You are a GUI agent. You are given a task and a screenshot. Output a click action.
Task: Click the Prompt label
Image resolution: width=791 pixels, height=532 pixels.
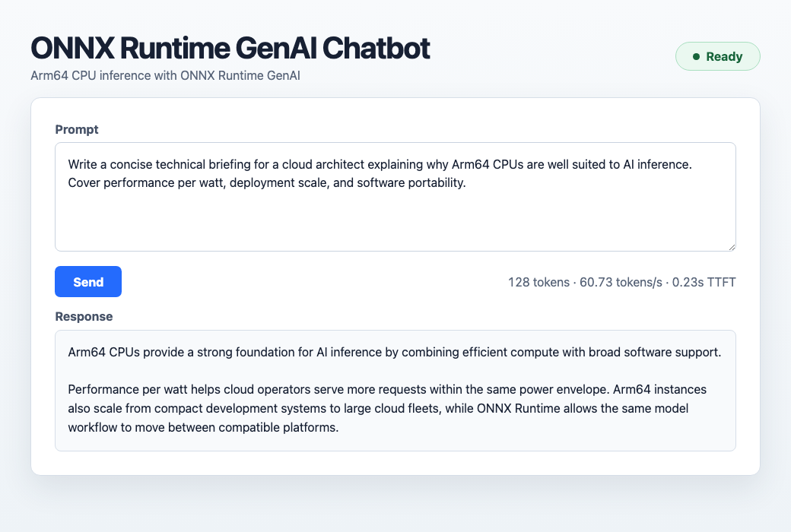point(77,130)
